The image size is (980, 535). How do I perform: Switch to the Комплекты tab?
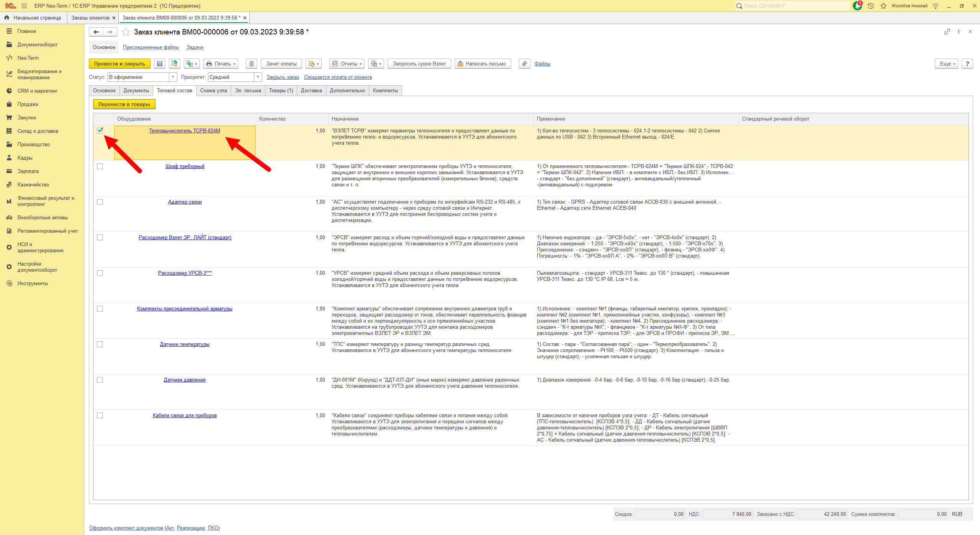click(385, 91)
